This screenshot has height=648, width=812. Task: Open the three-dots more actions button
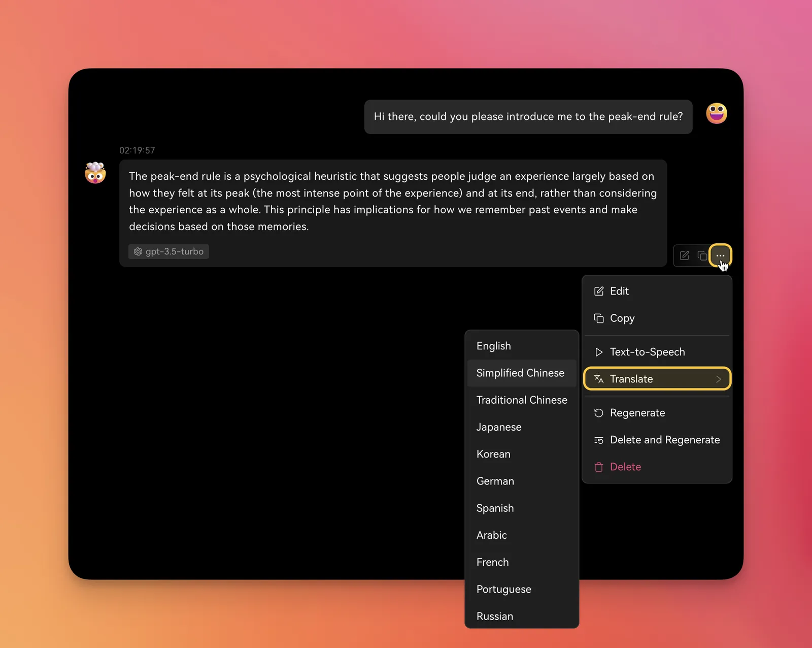(720, 255)
